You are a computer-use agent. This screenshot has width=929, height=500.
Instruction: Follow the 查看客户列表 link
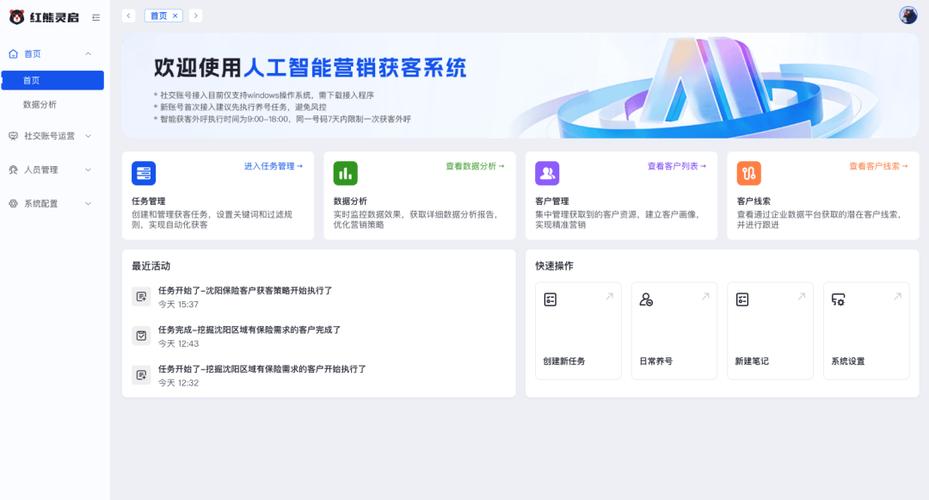[677, 166]
